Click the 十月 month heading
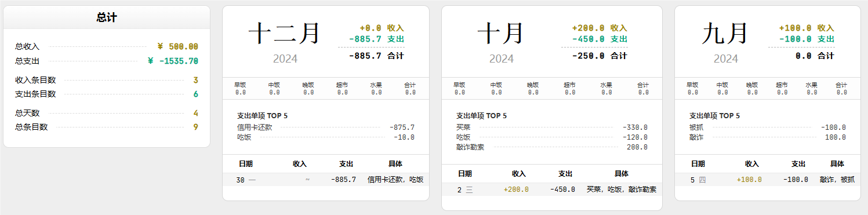This screenshot has height=215, width=868. click(500, 33)
